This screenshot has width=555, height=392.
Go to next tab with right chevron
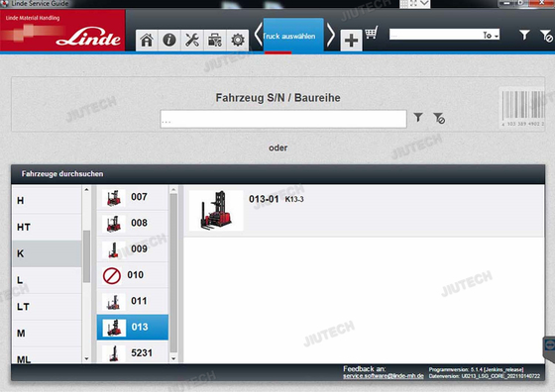pos(331,35)
